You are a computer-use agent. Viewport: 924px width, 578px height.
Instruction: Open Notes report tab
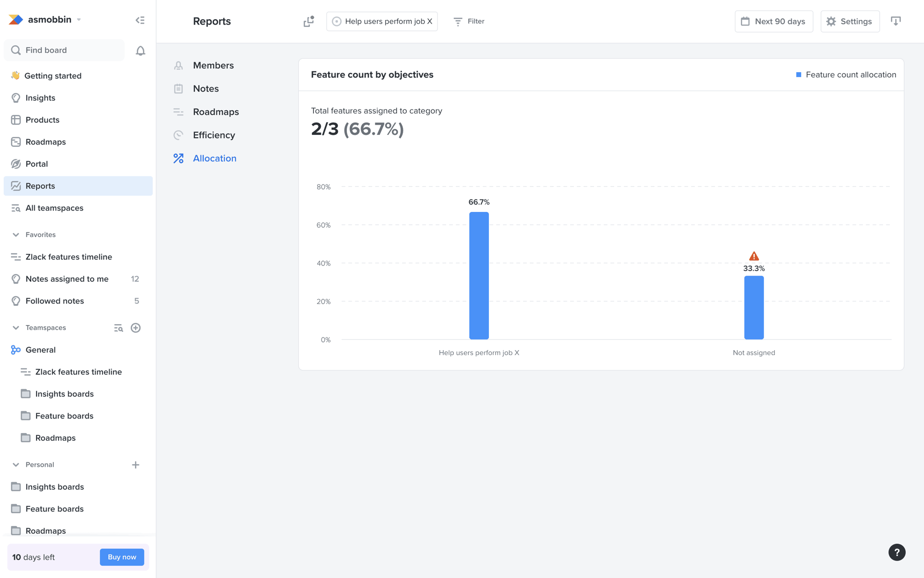click(205, 89)
